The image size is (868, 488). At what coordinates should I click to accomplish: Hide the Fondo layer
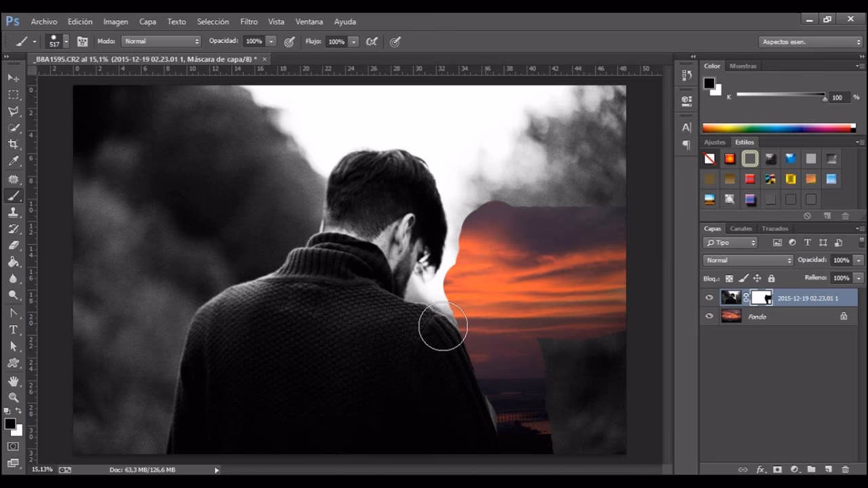(709, 316)
